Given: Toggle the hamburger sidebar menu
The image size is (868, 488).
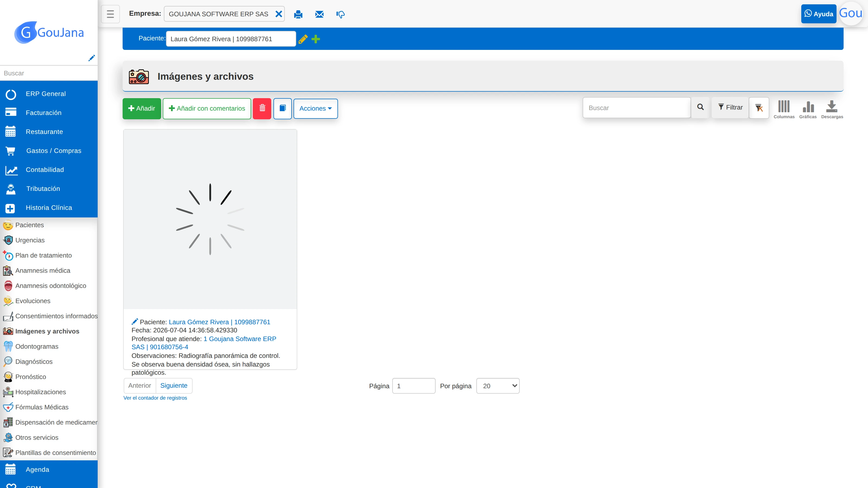Looking at the screenshot, I should [110, 14].
